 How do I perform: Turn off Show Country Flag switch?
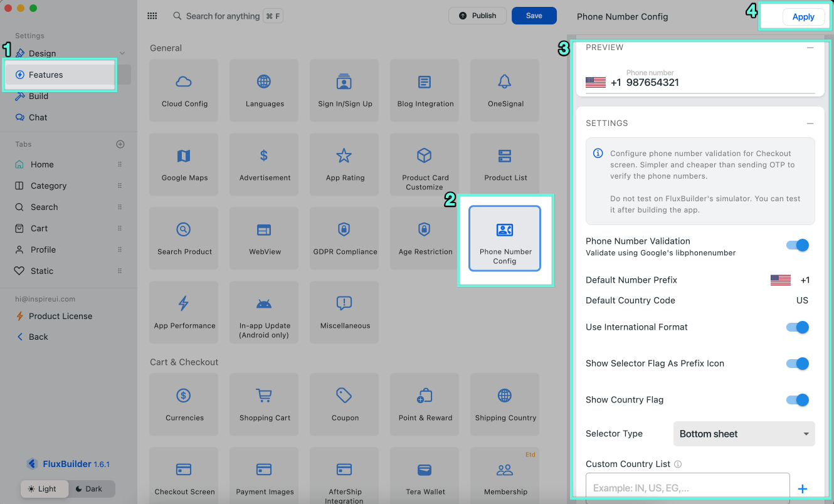click(798, 400)
